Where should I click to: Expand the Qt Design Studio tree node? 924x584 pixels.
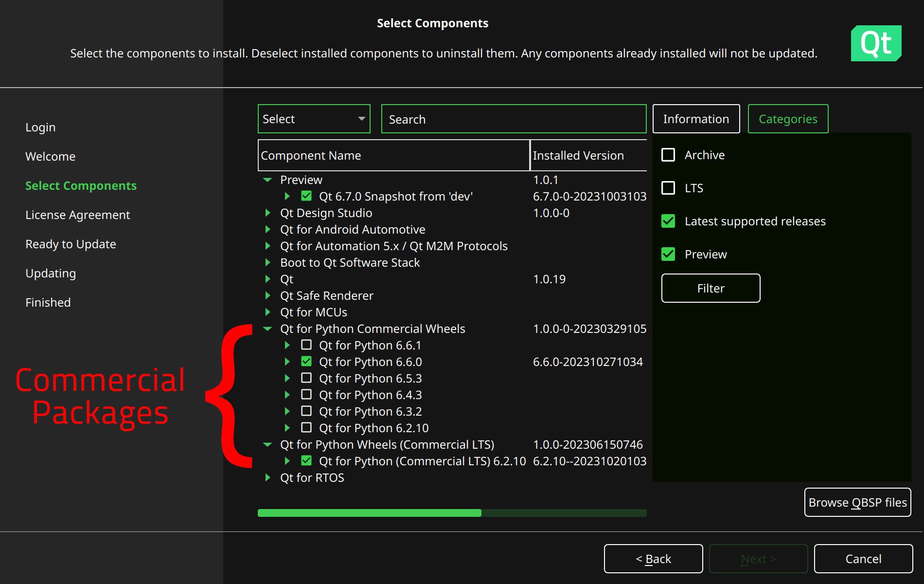267,213
